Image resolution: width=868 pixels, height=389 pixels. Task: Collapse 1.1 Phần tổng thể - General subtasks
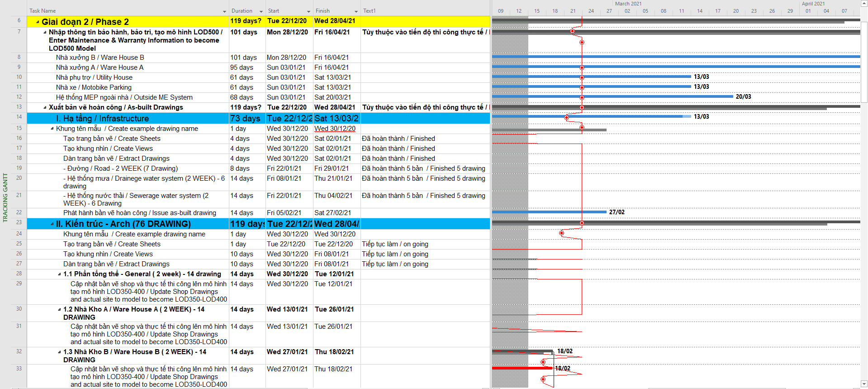tap(59, 274)
